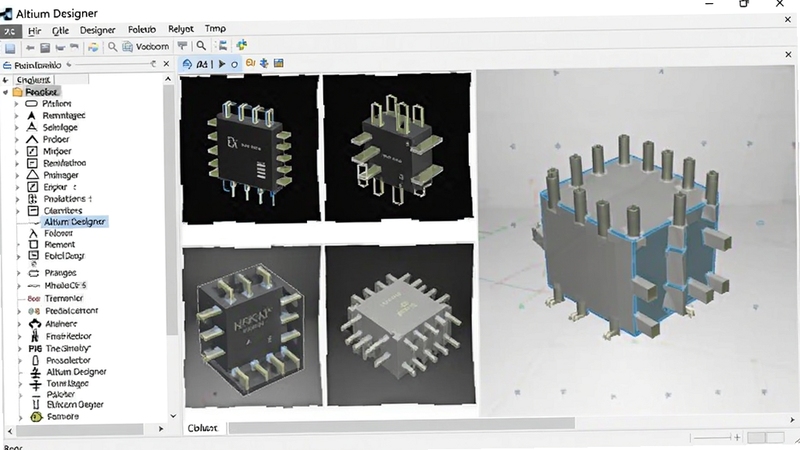Open the black chip thumbnail with blue pins
The height and width of the screenshot is (450, 800).
point(251,148)
